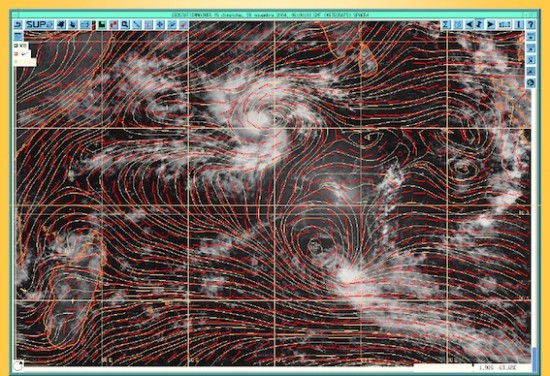Click the question mark help icon
This screenshot has width=550, height=376.
(x=531, y=25)
